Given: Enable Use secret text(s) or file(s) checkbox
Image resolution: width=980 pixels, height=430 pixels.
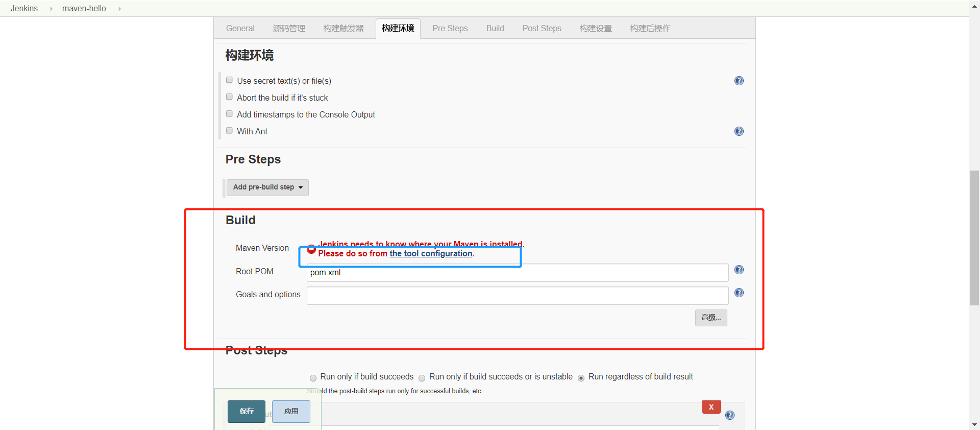Looking at the screenshot, I should point(229,80).
